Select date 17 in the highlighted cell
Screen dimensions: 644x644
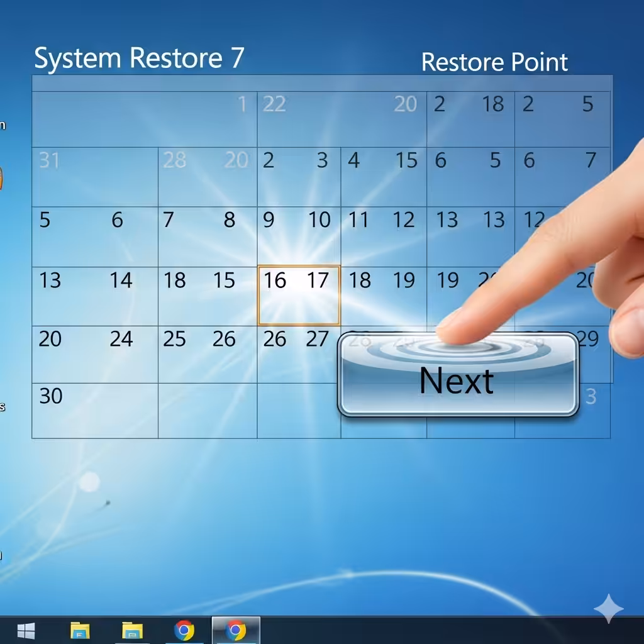click(318, 280)
